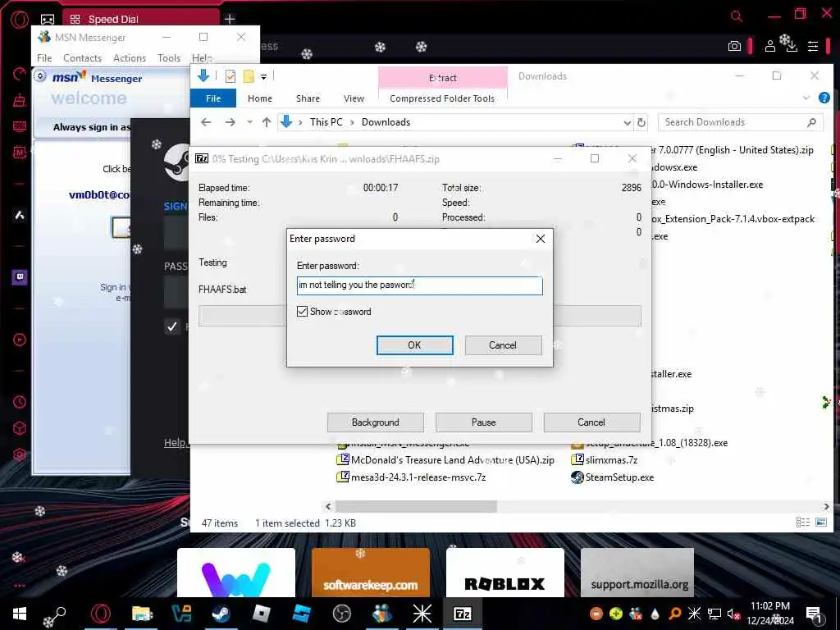Open OBS Studio from the taskbar
This screenshot has width=840, height=630.
pyautogui.click(x=342, y=614)
